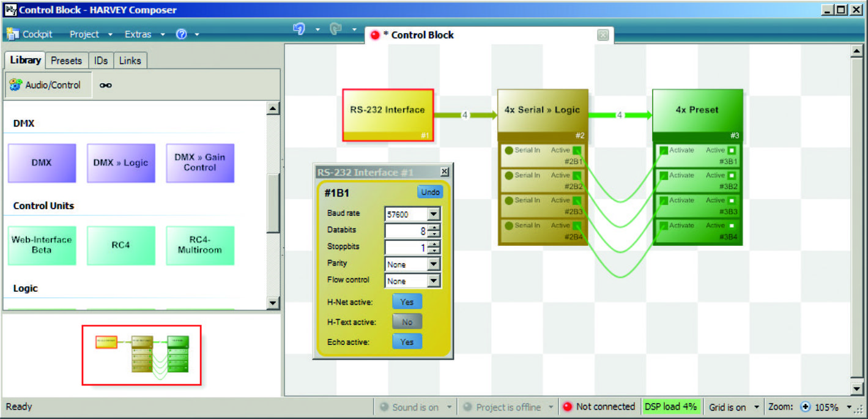Image resolution: width=868 pixels, height=419 pixels.
Task: Switch to the Links tab
Action: click(130, 61)
